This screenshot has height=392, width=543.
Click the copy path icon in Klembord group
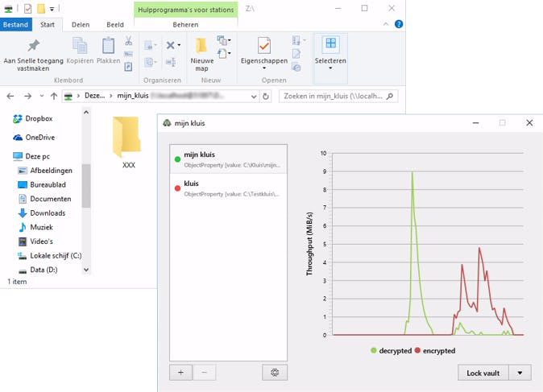pos(128,54)
